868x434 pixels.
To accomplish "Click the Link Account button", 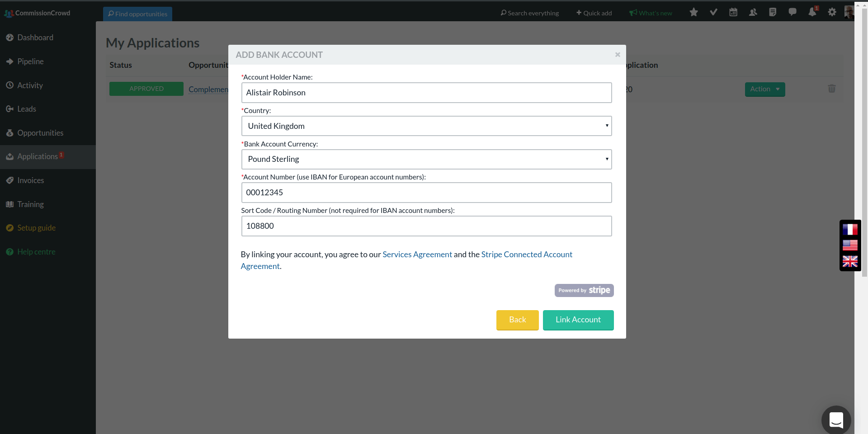I will 578,320.
